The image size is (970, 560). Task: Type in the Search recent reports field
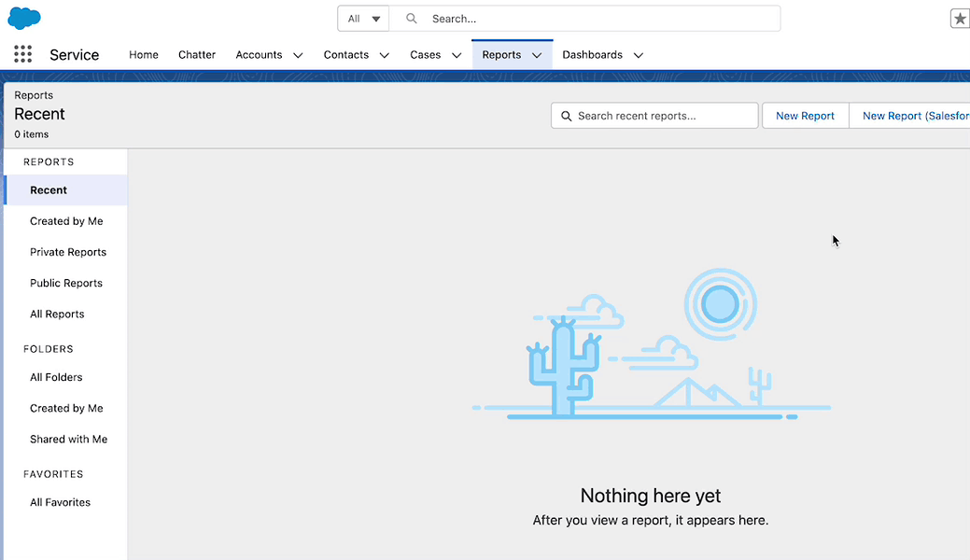[x=663, y=116]
